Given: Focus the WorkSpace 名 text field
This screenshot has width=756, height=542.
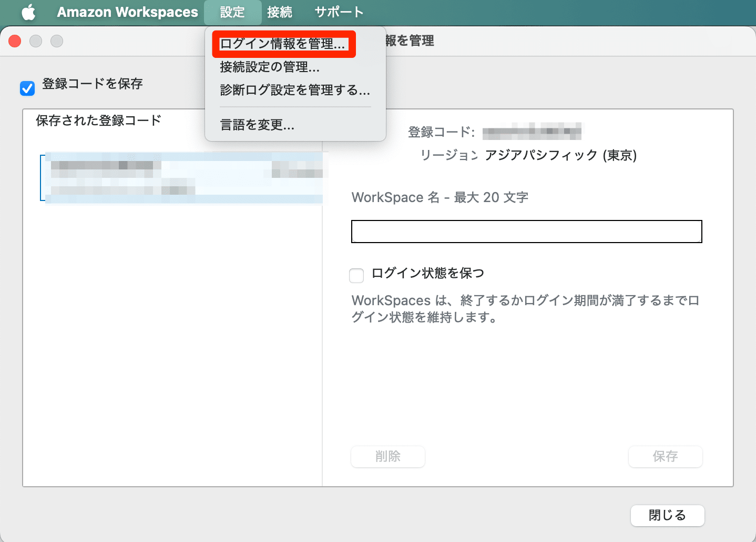Looking at the screenshot, I should (526, 232).
